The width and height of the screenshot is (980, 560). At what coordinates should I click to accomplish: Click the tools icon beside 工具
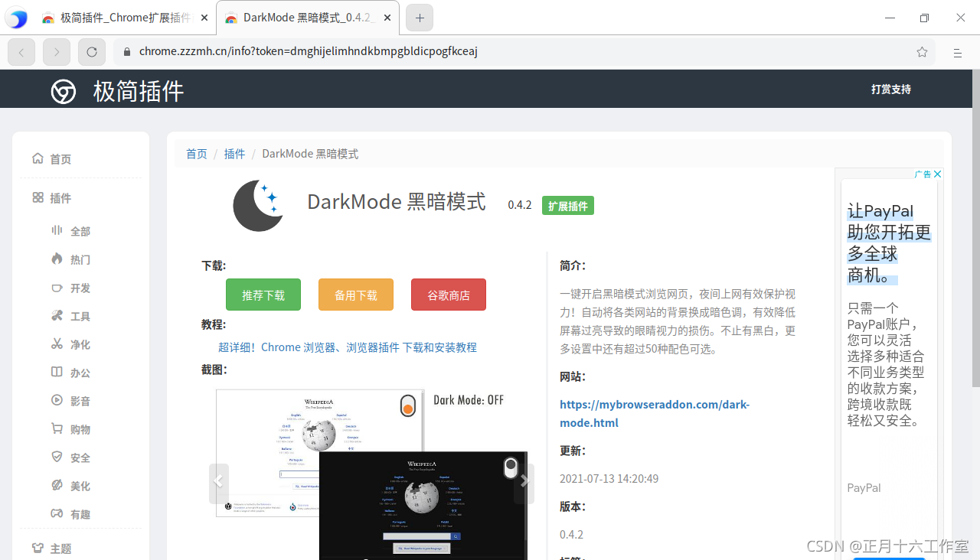(57, 315)
